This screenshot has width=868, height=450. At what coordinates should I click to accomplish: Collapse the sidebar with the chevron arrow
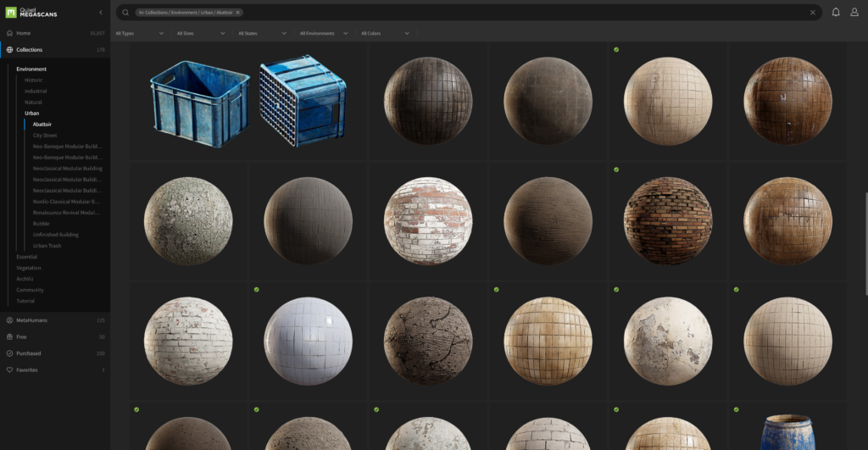[101, 13]
